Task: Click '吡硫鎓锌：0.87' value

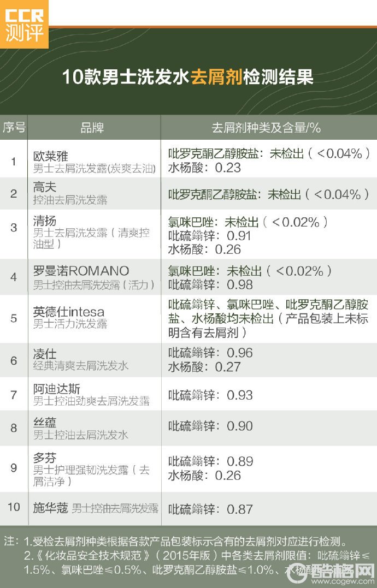Action: tap(210, 509)
